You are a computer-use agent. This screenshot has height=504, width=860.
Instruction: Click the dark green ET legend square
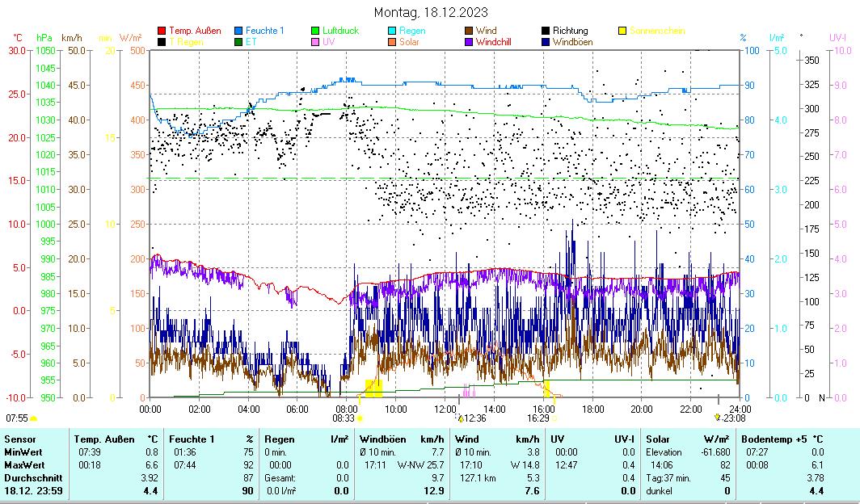tap(238, 42)
